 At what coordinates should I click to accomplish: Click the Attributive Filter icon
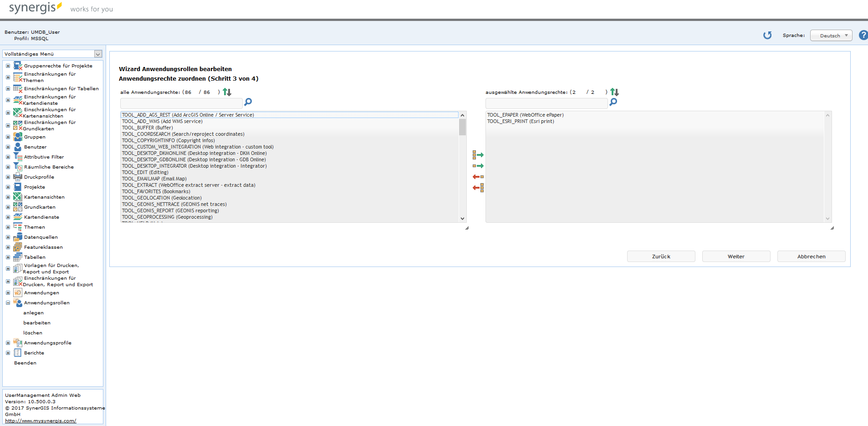coord(17,157)
